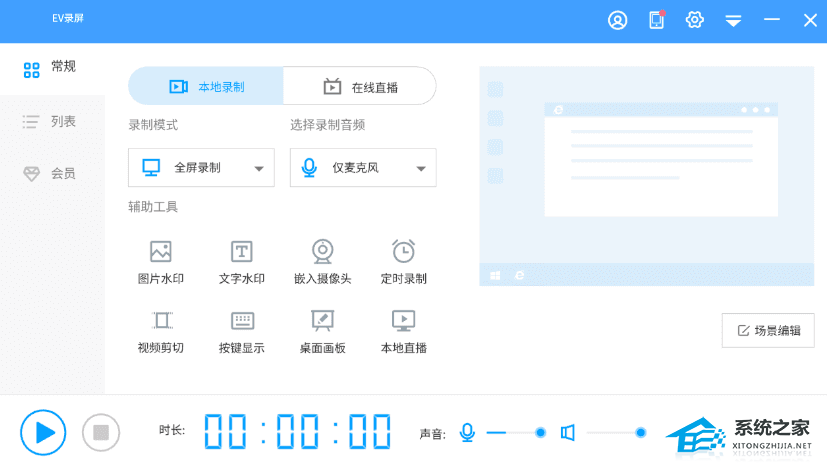
Task: Open the 会员 membership tab
Action: point(52,173)
